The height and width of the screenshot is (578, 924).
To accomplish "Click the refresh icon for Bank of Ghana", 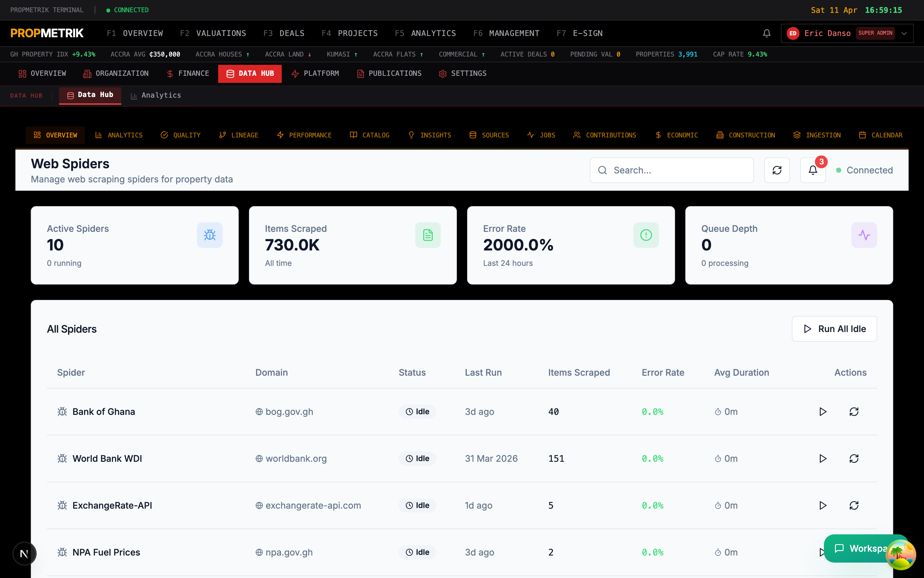I will 854,412.
